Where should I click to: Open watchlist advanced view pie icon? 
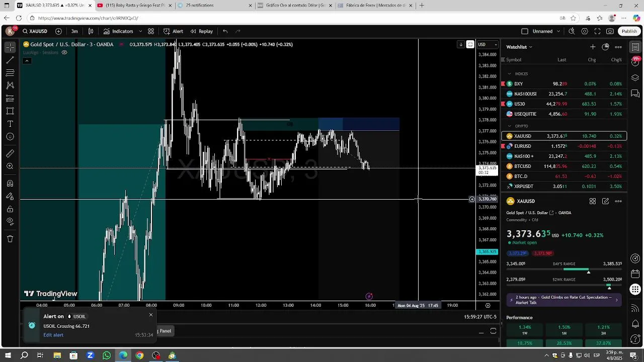click(605, 47)
